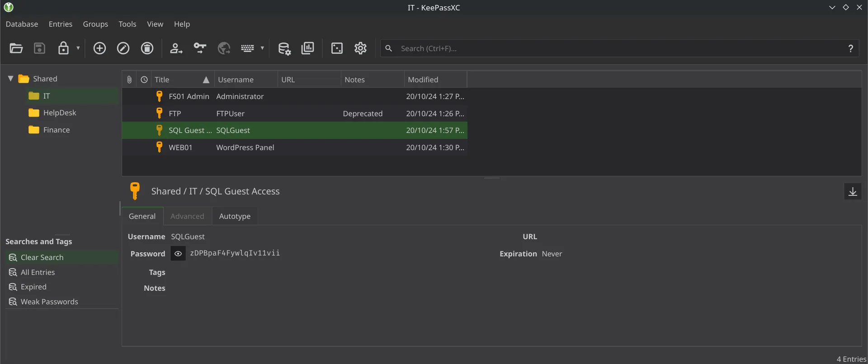Screen dimensions: 868x364
Task: Open the Entries menu
Action: [61, 24]
